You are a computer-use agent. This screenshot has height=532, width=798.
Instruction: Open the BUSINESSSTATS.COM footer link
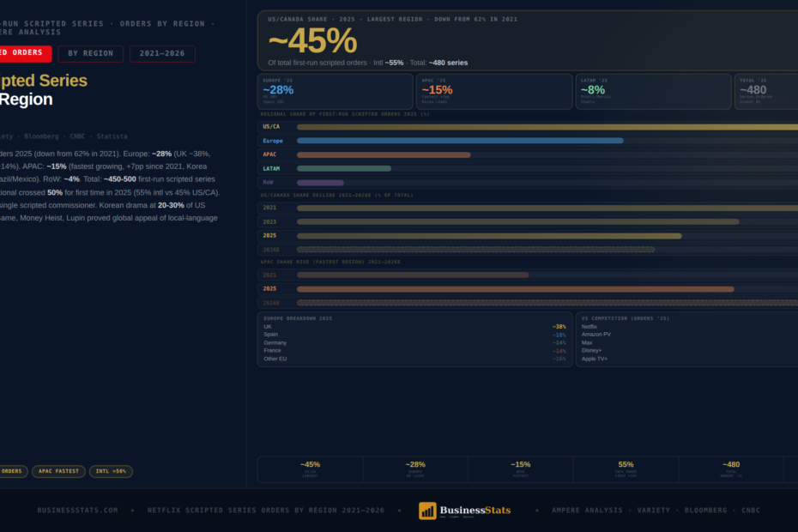(x=77, y=510)
